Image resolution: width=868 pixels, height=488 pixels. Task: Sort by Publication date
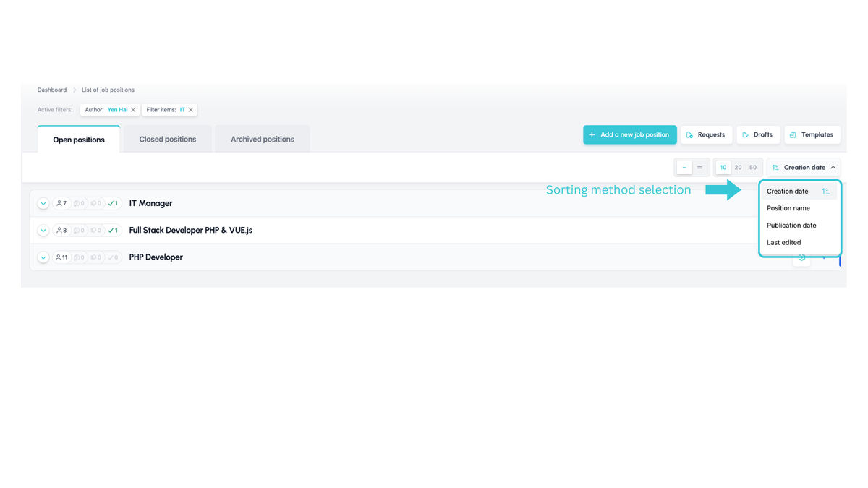pos(791,226)
